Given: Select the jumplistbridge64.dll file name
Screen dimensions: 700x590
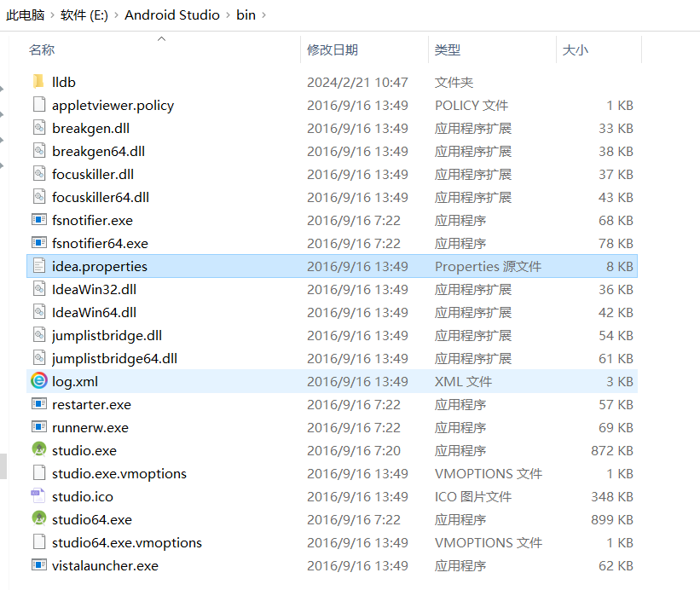Looking at the screenshot, I should (114, 358).
